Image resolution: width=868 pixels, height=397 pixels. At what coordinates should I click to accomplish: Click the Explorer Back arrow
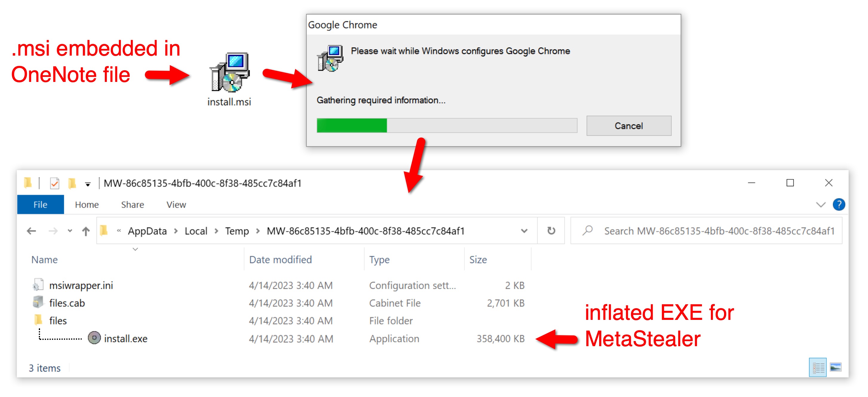pyautogui.click(x=31, y=231)
